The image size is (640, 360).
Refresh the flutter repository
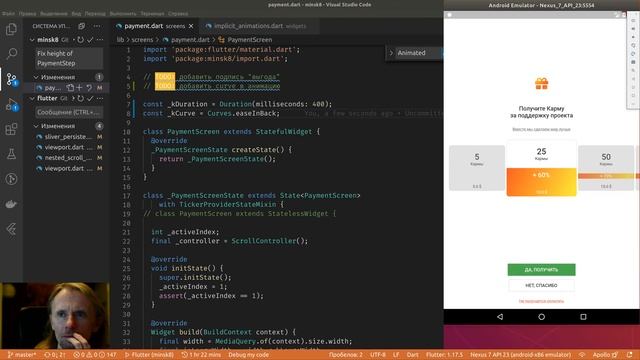click(x=80, y=98)
